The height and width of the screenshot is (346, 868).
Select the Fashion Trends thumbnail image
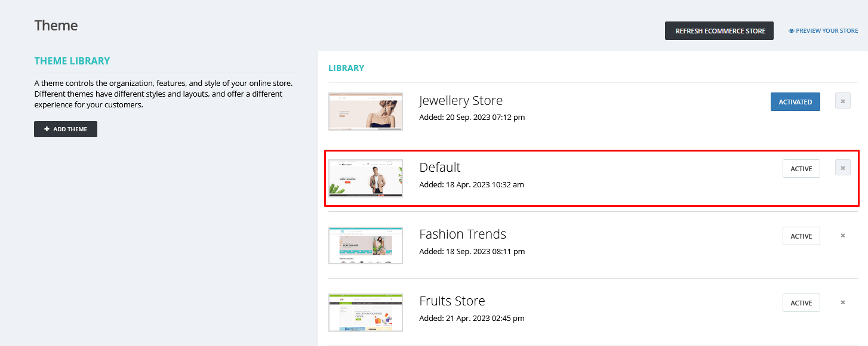coord(365,245)
